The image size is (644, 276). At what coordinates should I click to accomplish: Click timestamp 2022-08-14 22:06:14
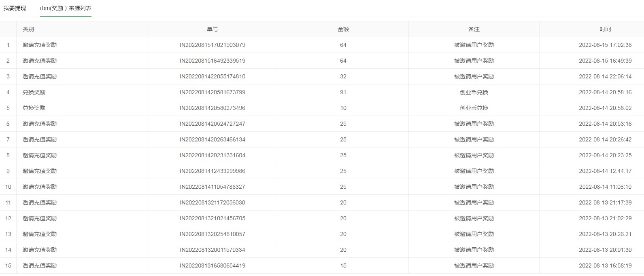[605, 76]
